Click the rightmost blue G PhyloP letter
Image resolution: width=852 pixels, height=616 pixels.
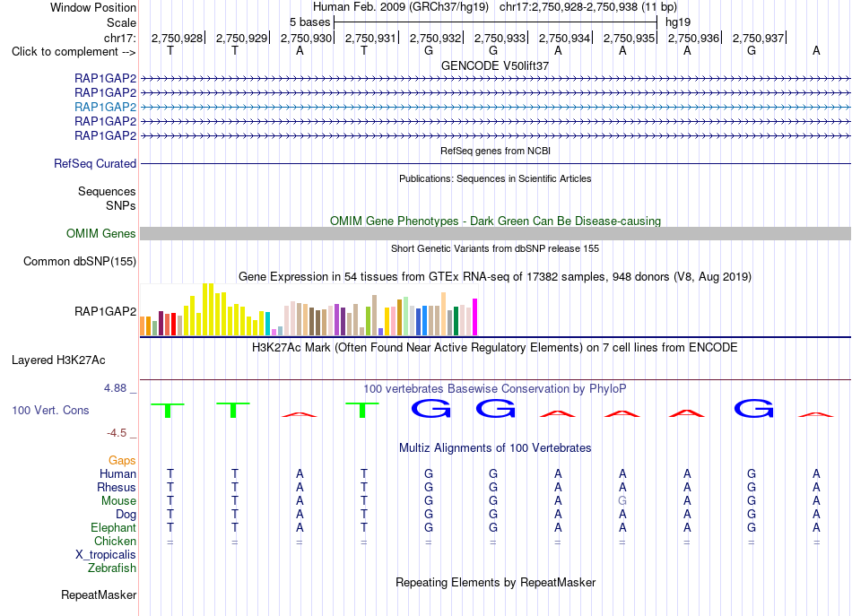pyautogui.click(x=753, y=409)
